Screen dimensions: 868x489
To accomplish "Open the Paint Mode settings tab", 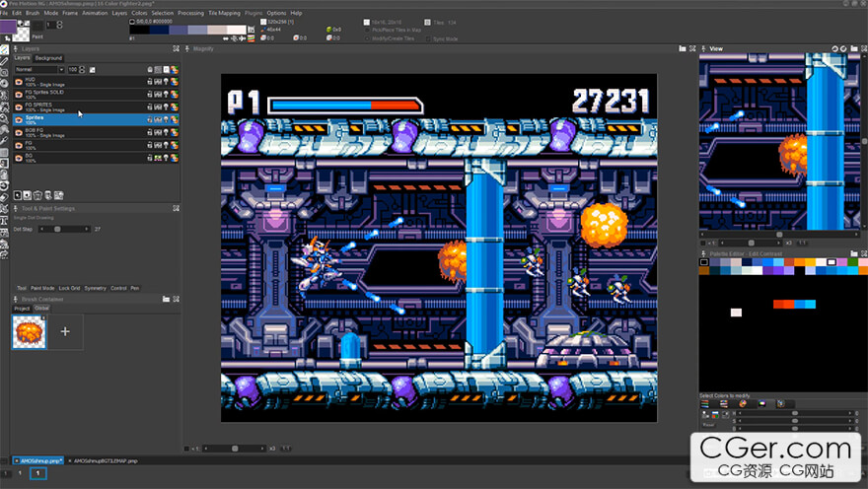I will click(42, 288).
